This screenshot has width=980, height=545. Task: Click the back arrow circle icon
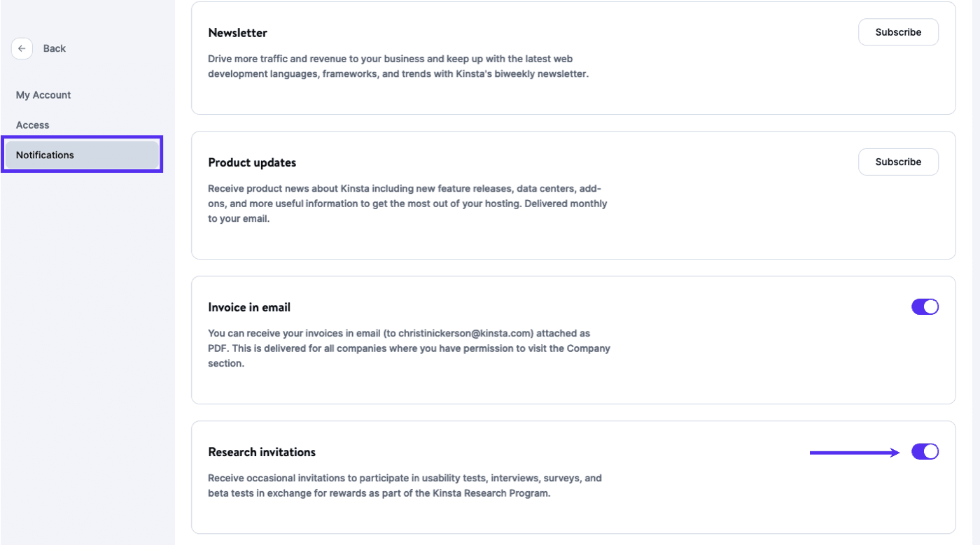pos(22,48)
